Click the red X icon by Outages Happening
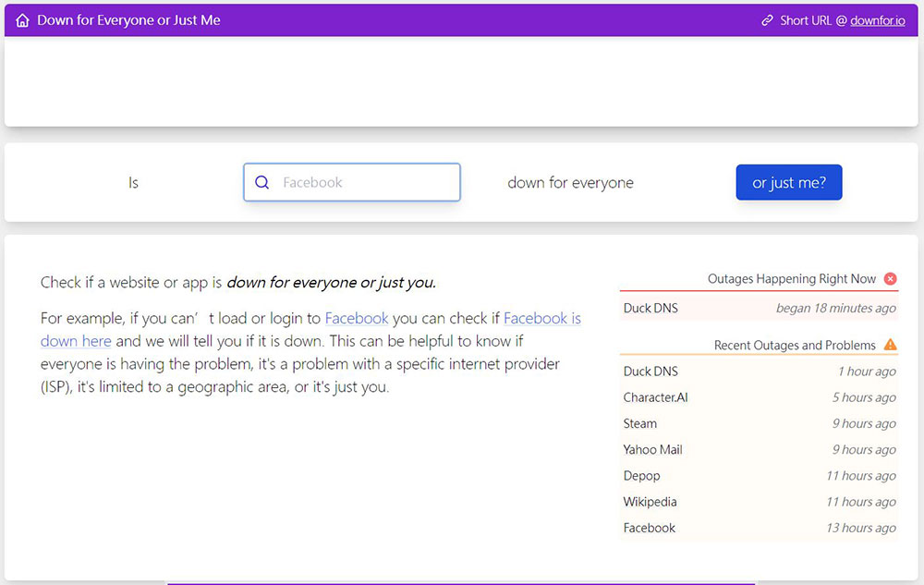The height and width of the screenshot is (585, 924). click(x=890, y=278)
